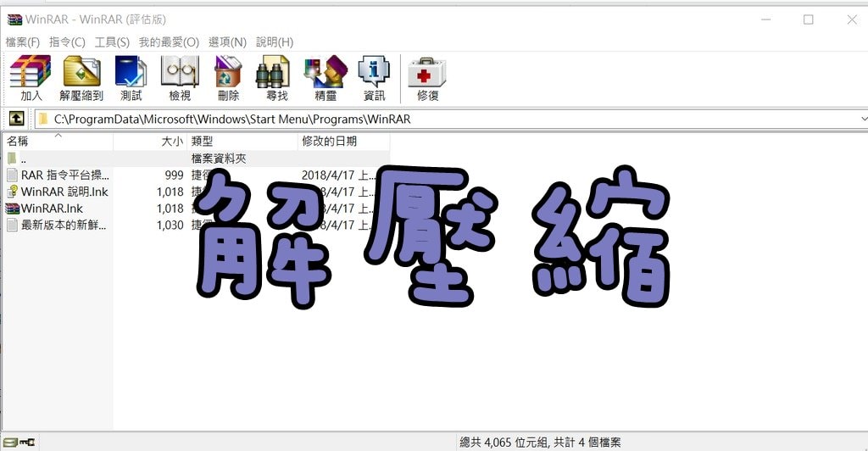Viewport: 868px width, 451px height.
Task: Click the WinRAR 說明.lnk help icon
Action: [x=12, y=192]
